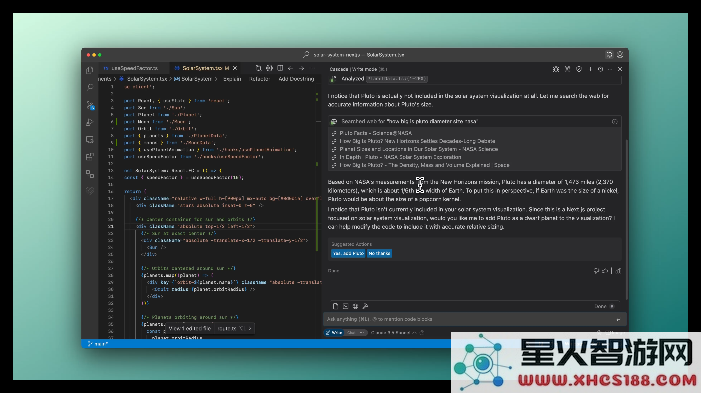The image size is (701, 393).
Task: Send message with the submit arrow
Action: click(618, 320)
